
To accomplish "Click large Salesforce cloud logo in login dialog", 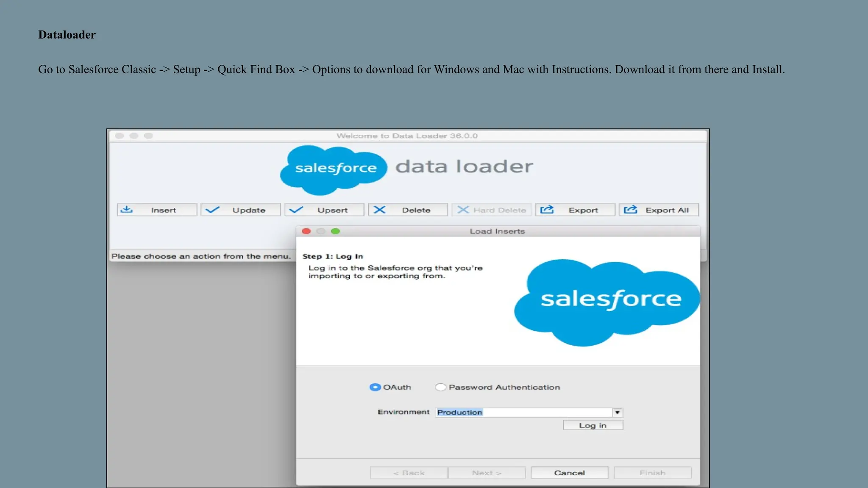I will coord(607,302).
